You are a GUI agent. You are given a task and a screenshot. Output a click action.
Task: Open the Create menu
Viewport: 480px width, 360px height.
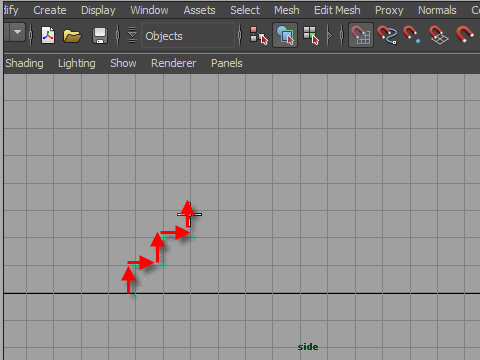[50, 10]
